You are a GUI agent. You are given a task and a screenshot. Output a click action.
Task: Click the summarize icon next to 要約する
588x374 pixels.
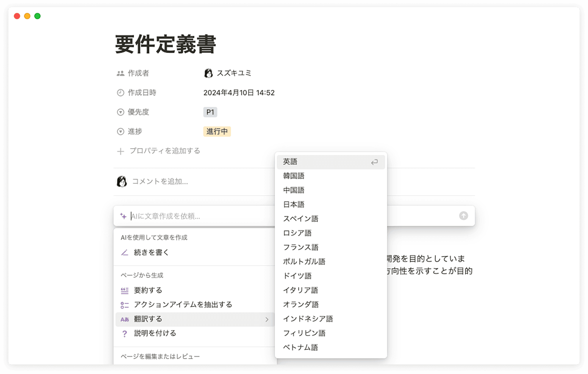pyautogui.click(x=124, y=290)
